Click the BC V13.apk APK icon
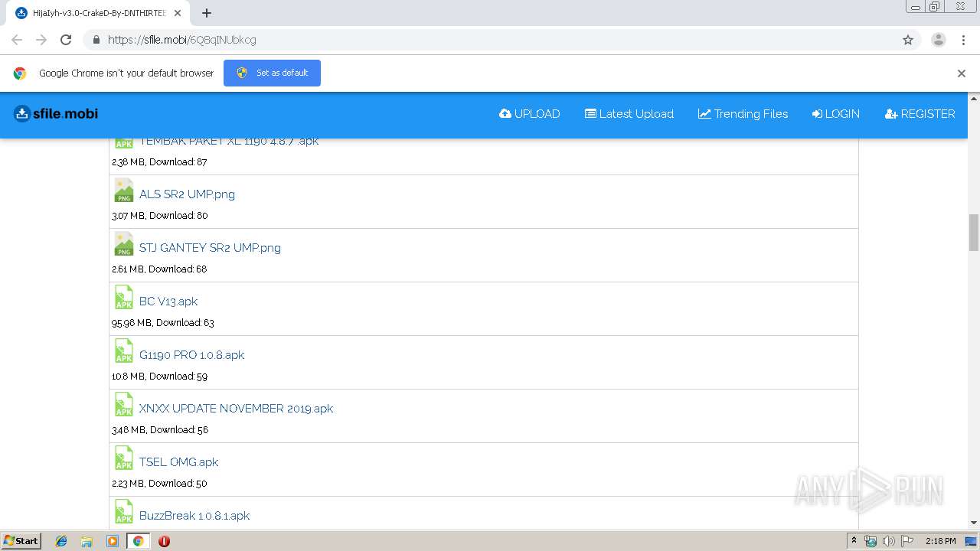This screenshot has height=551, width=980. click(x=123, y=297)
